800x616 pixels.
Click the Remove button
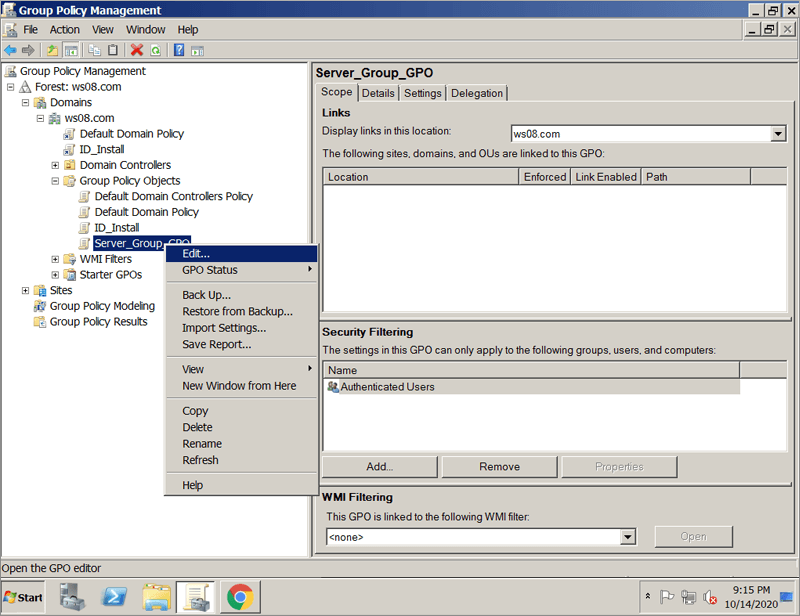(499, 466)
